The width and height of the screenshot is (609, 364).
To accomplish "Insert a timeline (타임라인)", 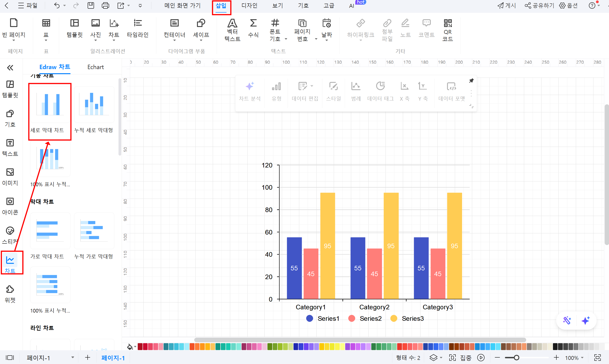I will pos(137,28).
